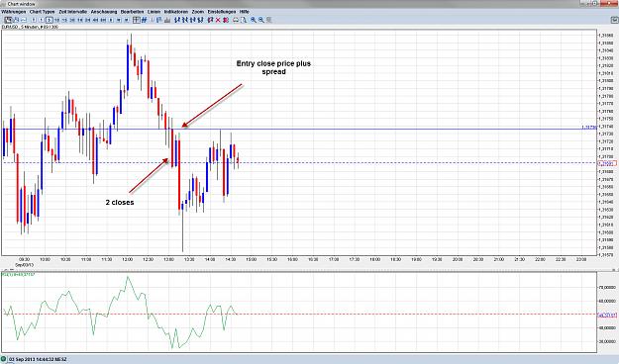Click the Sep/03/13 date label
This screenshot has height=364, width=619.
tap(25, 265)
